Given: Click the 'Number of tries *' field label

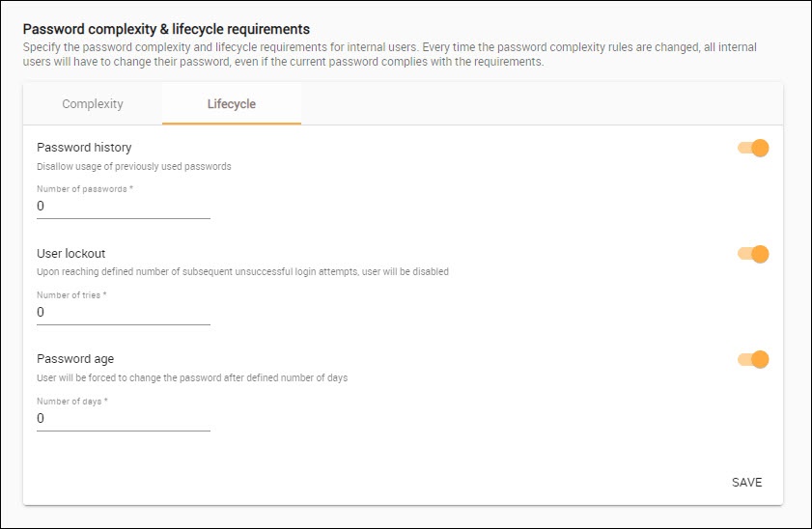Looking at the screenshot, I should pyautogui.click(x=71, y=295).
